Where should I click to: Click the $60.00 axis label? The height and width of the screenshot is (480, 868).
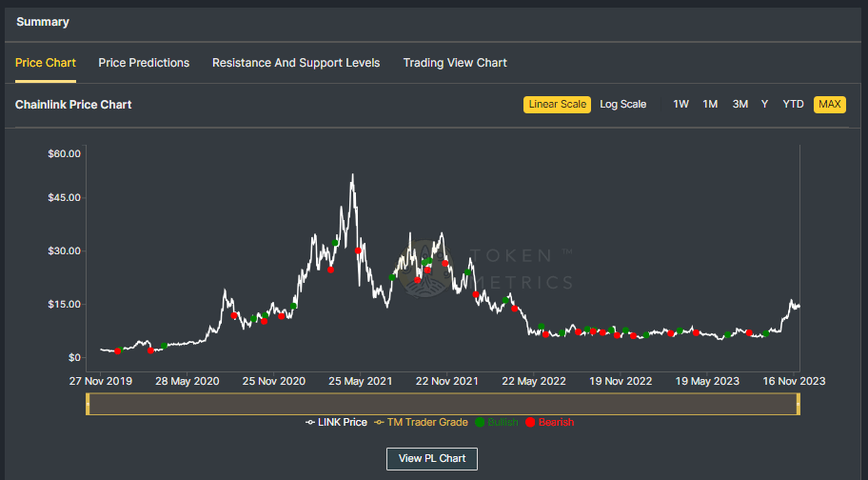point(64,154)
